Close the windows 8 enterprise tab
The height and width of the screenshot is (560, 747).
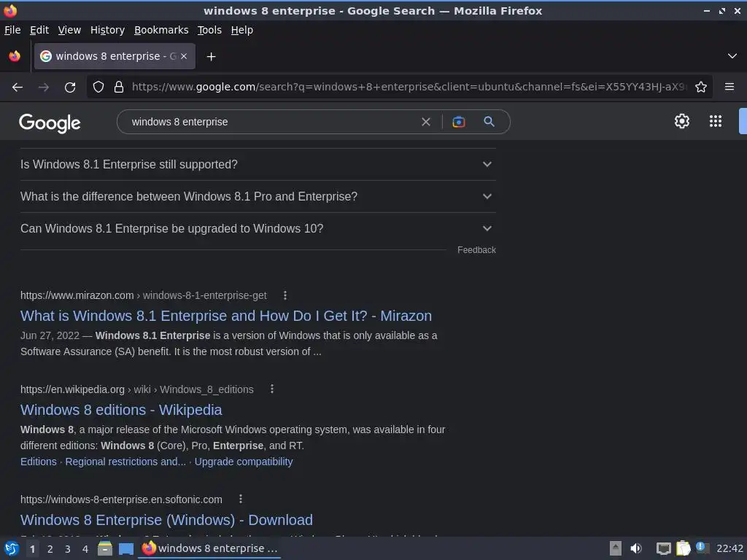tap(184, 56)
